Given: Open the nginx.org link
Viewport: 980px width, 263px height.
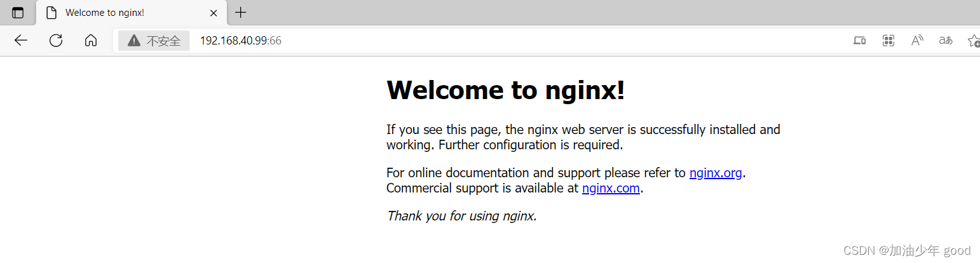Looking at the screenshot, I should (x=716, y=173).
